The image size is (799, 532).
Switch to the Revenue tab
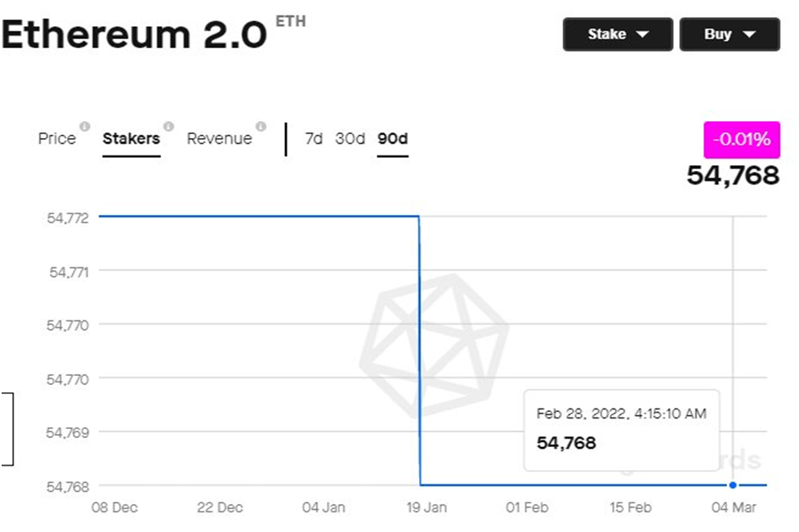219,139
